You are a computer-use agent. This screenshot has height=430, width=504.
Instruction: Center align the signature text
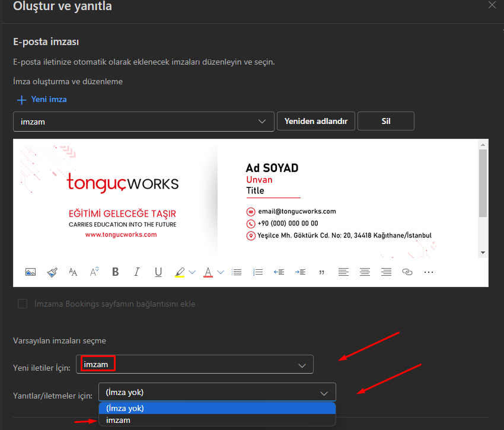(x=365, y=272)
